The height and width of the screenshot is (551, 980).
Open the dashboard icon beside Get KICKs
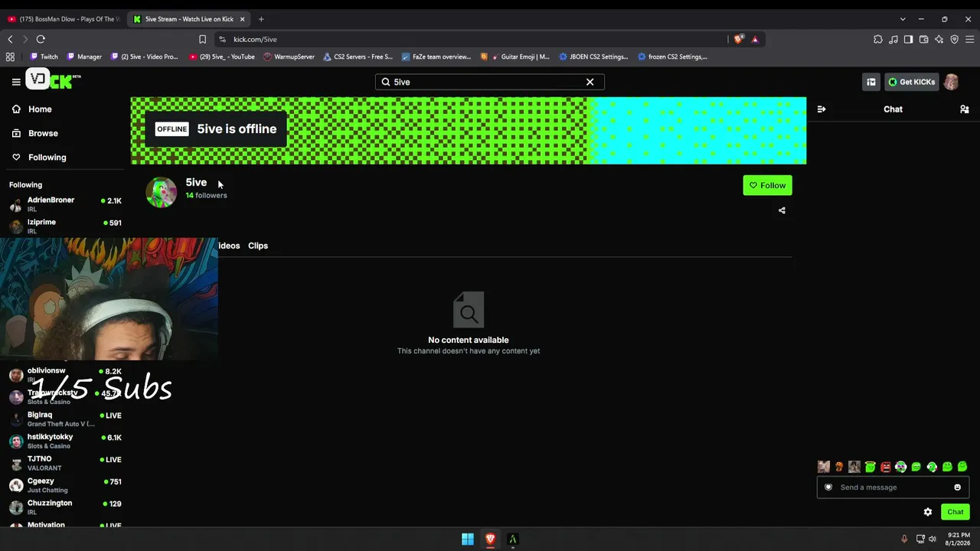click(x=871, y=82)
